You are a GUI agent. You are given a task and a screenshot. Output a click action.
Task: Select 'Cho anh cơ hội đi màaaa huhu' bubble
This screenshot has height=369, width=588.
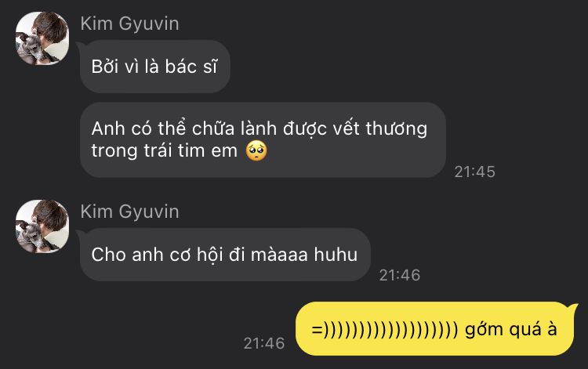coord(225,255)
